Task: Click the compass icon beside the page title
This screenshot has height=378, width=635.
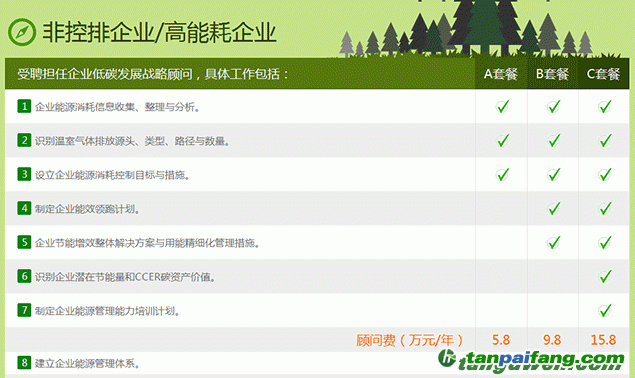Action: tap(21, 32)
